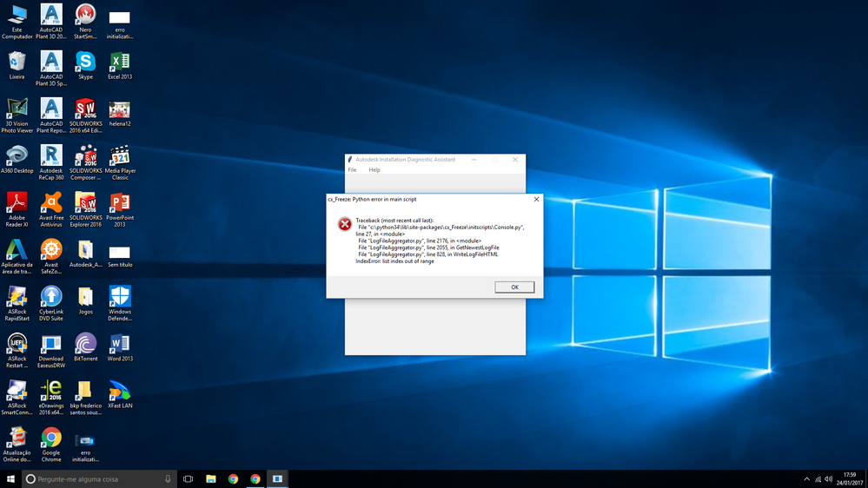The width and height of the screenshot is (868, 488).
Task: Select the A360 Desktop icon
Action: [17, 160]
